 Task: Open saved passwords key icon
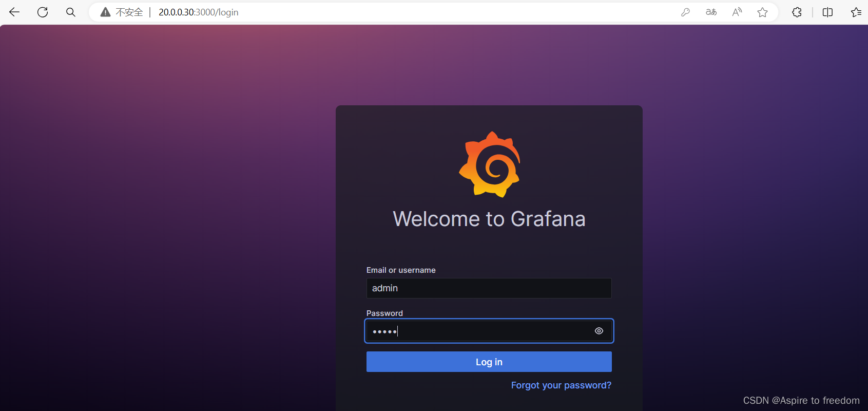click(x=685, y=12)
